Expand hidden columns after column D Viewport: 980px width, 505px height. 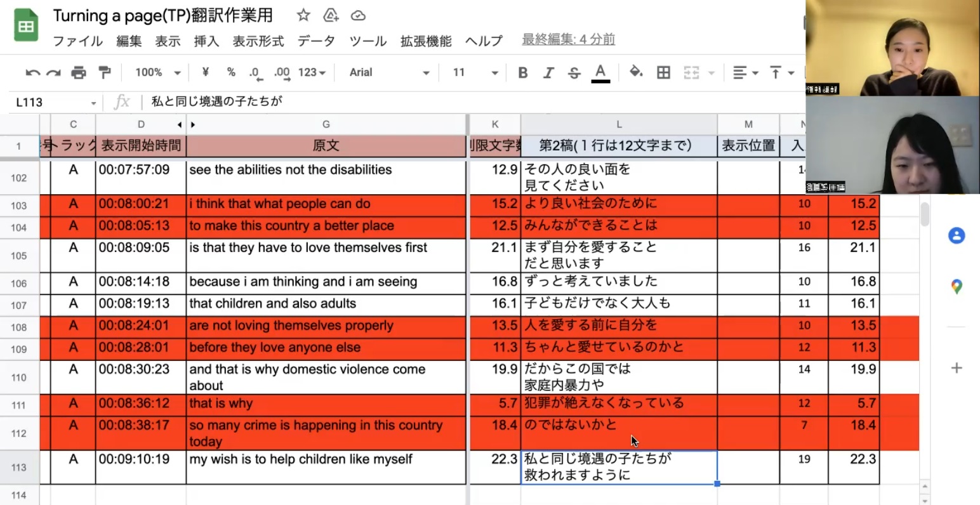[x=193, y=124]
